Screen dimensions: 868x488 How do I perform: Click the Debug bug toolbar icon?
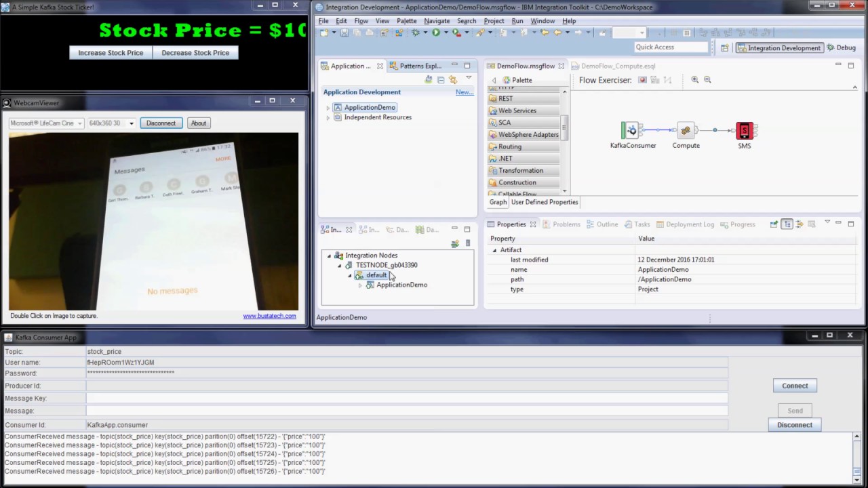point(415,33)
